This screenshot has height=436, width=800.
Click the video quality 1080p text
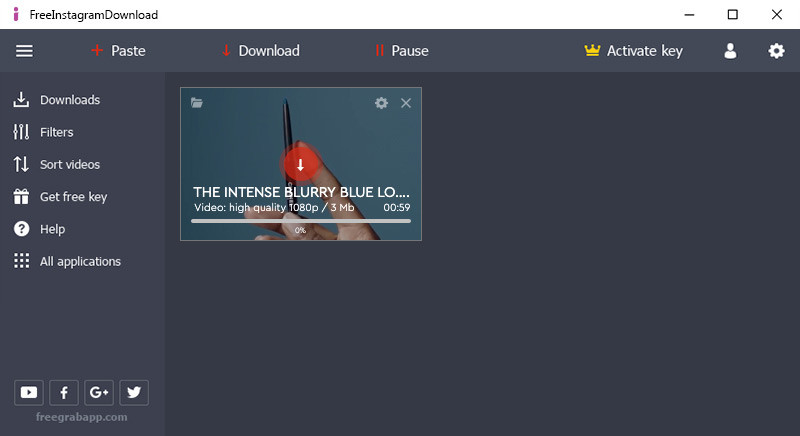point(274,208)
